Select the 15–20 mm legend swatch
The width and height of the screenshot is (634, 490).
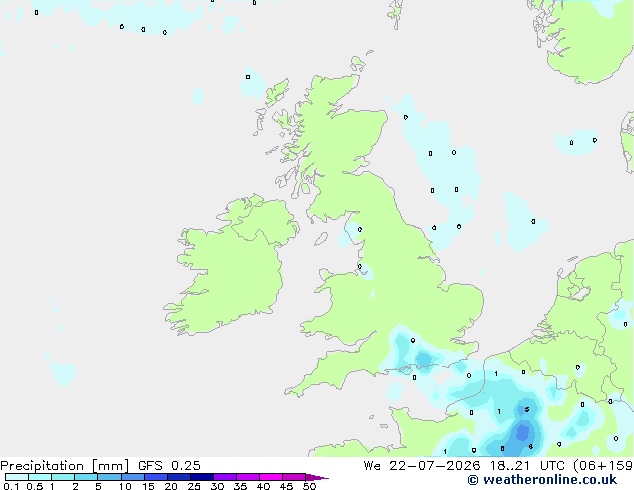(x=155, y=477)
